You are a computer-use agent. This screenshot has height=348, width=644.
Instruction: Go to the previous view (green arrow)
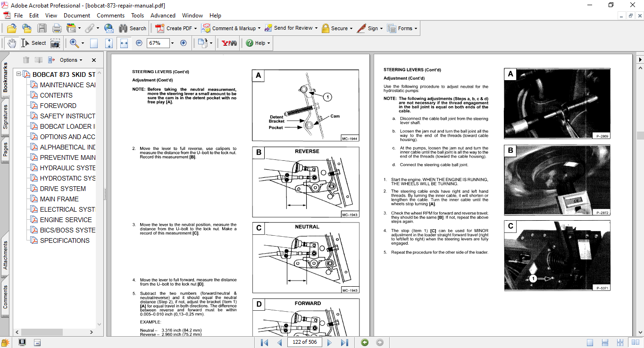click(x=365, y=342)
